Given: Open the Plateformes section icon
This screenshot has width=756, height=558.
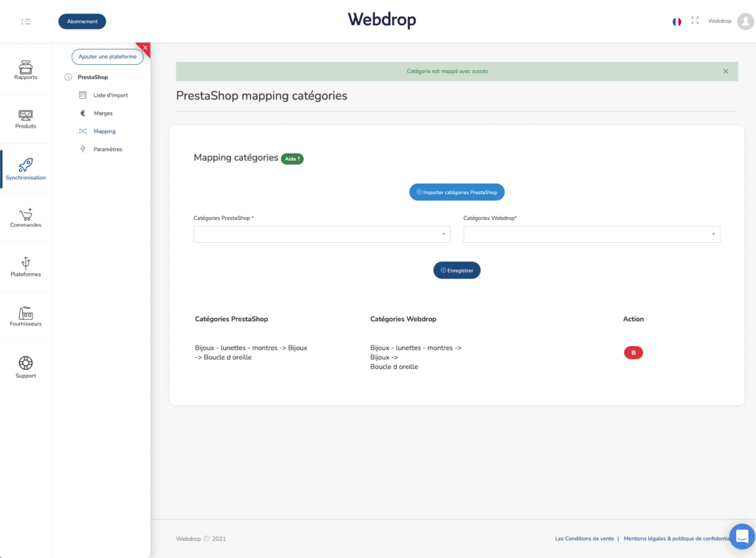Looking at the screenshot, I should coord(25,264).
